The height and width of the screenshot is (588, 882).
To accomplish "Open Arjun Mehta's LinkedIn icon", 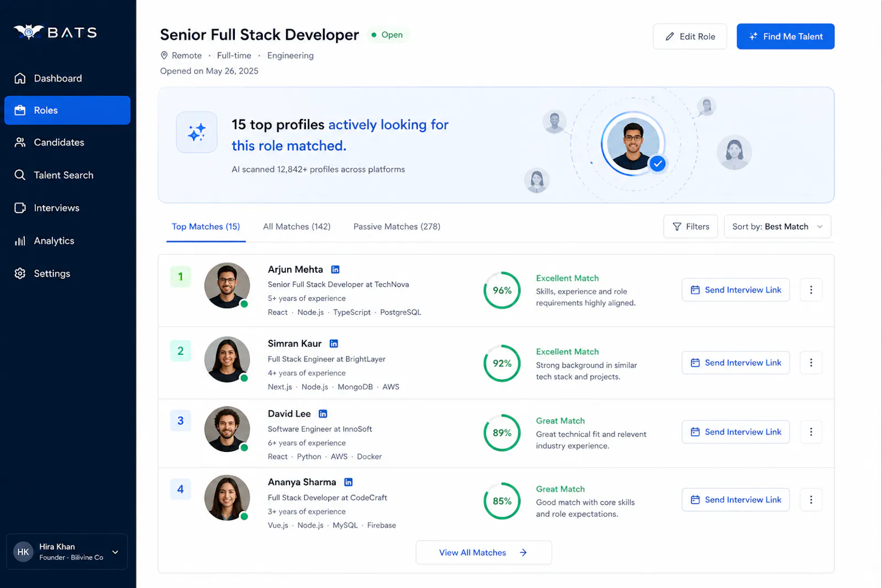I will point(335,269).
